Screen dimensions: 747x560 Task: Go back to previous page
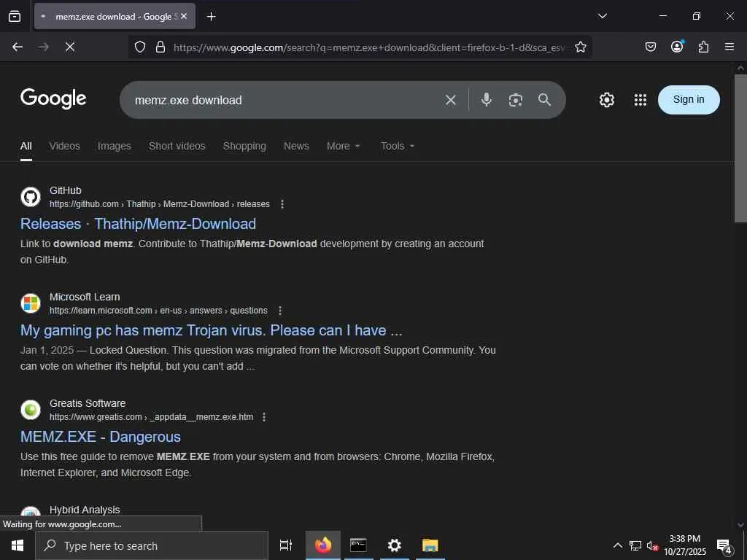(18, 47)
